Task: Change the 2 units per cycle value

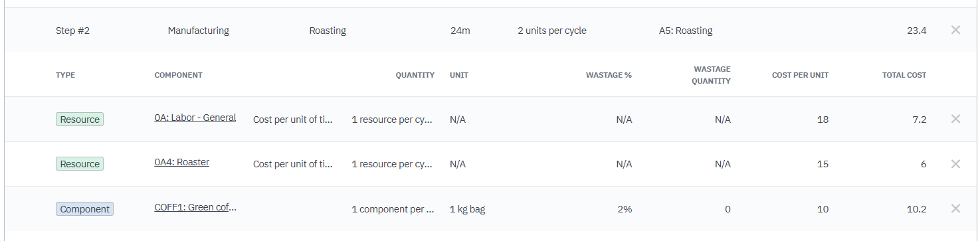Action: coord(552,31)
